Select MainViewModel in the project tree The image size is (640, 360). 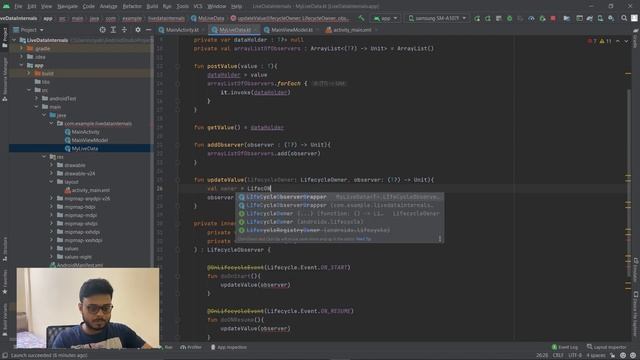pyautogui.click(x=90, y=140)
